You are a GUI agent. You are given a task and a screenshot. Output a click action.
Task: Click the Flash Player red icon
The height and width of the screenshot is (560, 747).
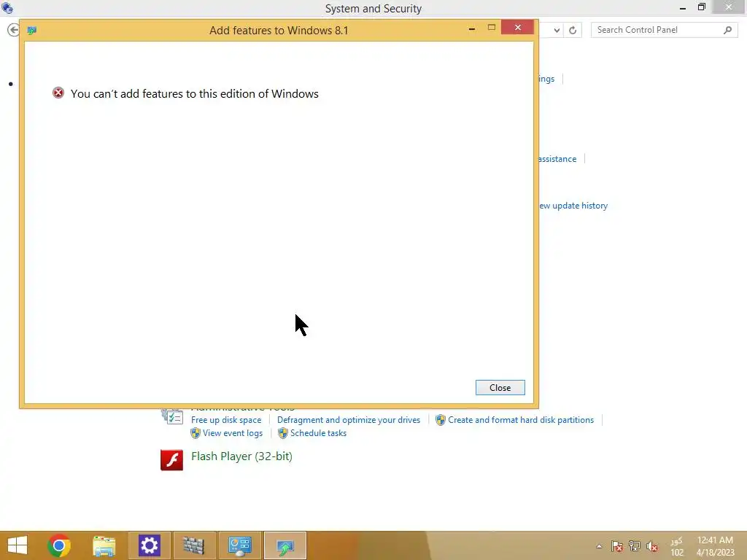171,460
